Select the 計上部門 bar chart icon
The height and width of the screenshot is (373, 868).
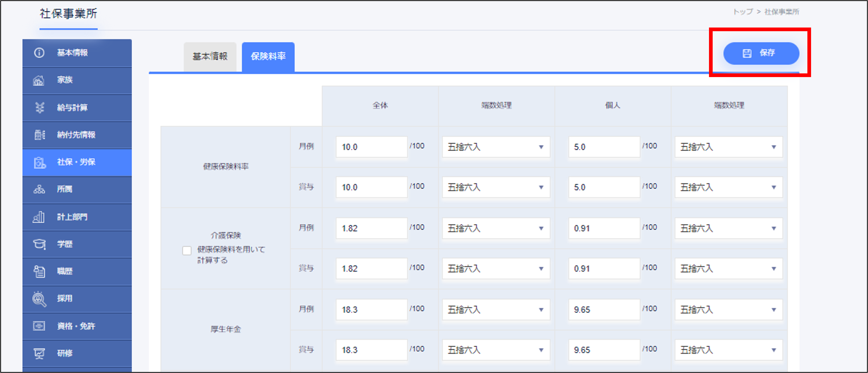(x=39, y=217)
